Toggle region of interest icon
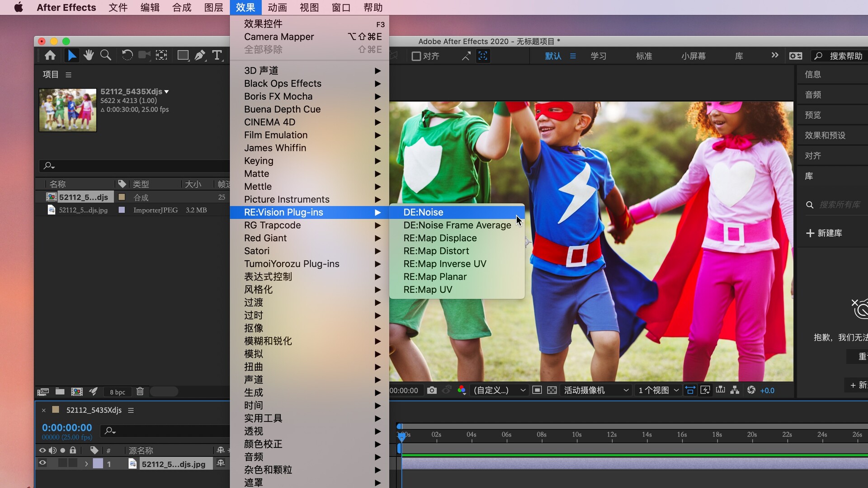Image resolution: width=868 pixels, height=488 pixels. [x=537, y=390]
